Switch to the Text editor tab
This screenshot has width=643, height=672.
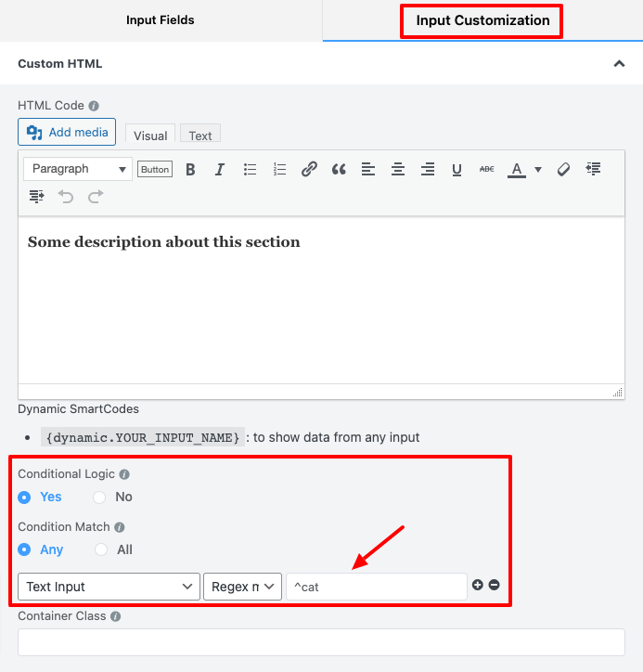pyautogui.click(x=200, y=136)
